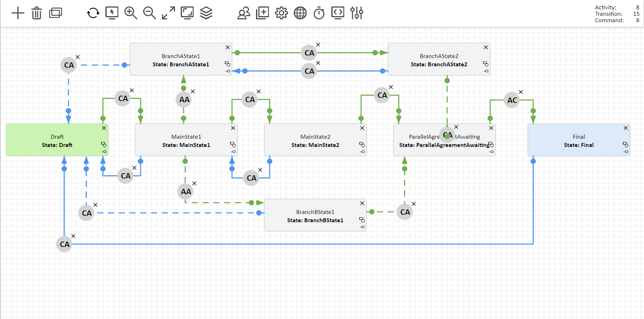Click the "Activity:" count text
Image resolution: width=644 pixels, height=319 pixels.
(606, 8)
